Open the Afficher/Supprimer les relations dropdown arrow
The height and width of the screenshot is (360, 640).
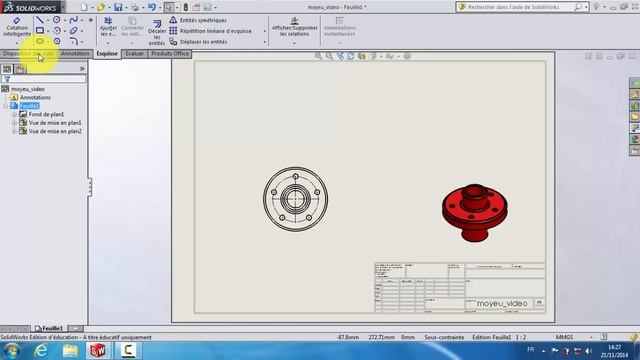pyautogui.click(x=294, y=43)
